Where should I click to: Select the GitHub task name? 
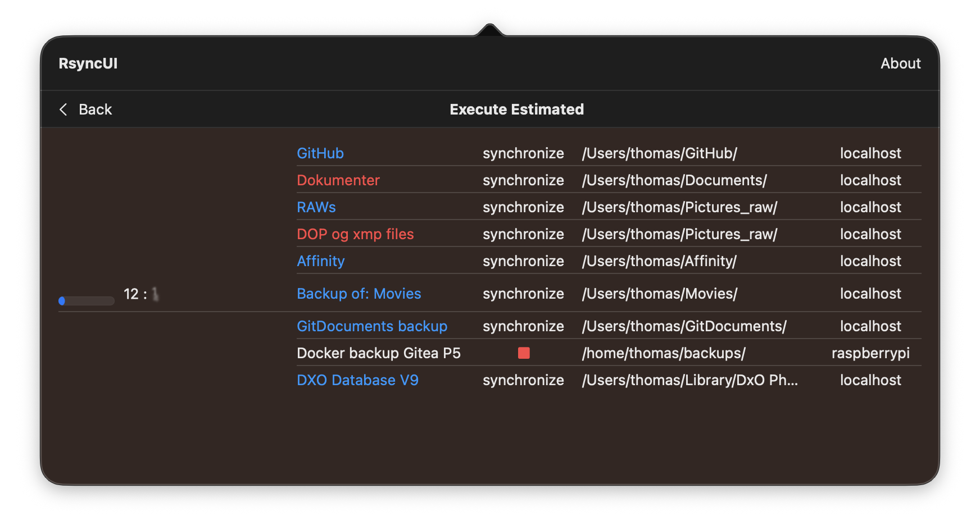(x=320, y=153)
